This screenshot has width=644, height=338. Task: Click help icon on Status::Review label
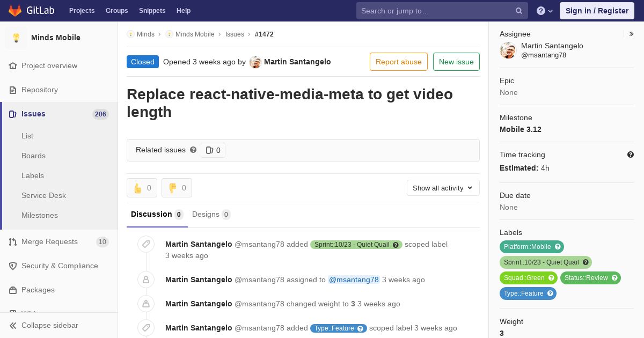(x=614, y=278)
